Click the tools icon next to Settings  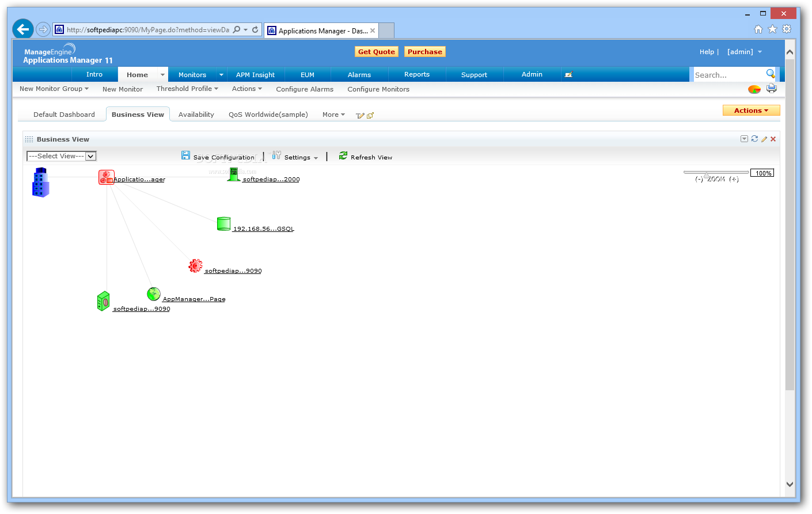point(276,155)
